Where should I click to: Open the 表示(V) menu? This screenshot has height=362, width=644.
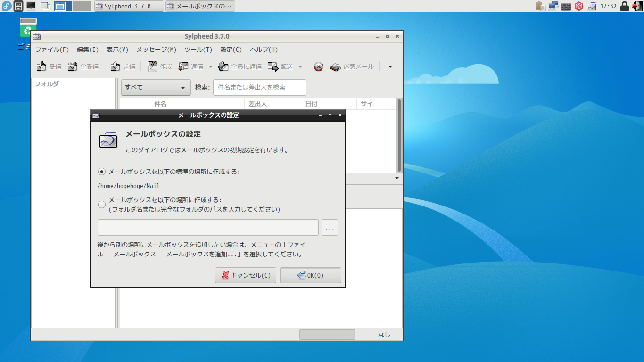click(117, 49)
